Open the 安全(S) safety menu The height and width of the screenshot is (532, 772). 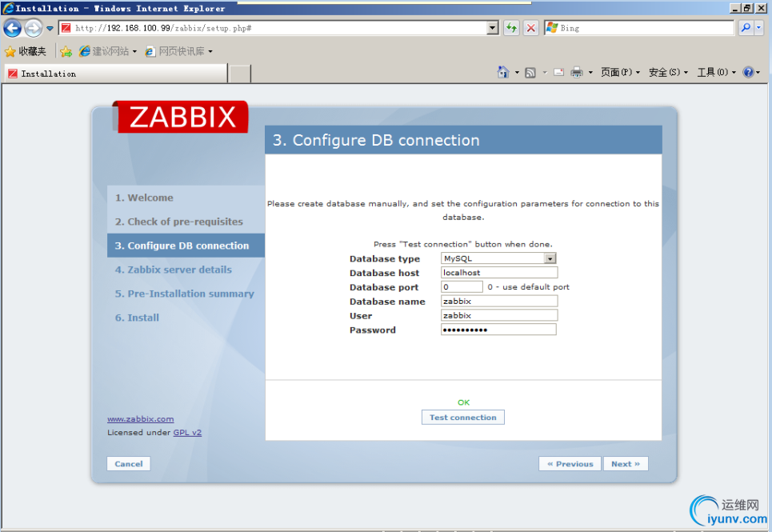click(x=668, y=72)
